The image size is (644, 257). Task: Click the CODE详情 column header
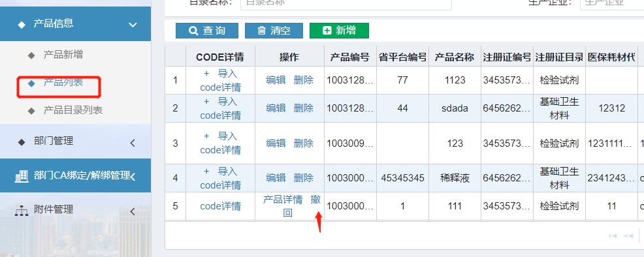[220, 57]
